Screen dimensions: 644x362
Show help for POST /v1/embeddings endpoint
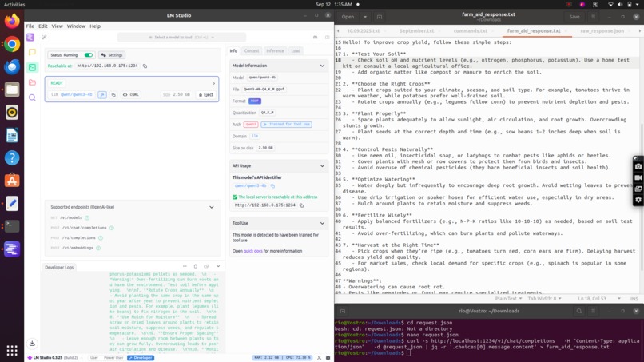tap(98, 248)
